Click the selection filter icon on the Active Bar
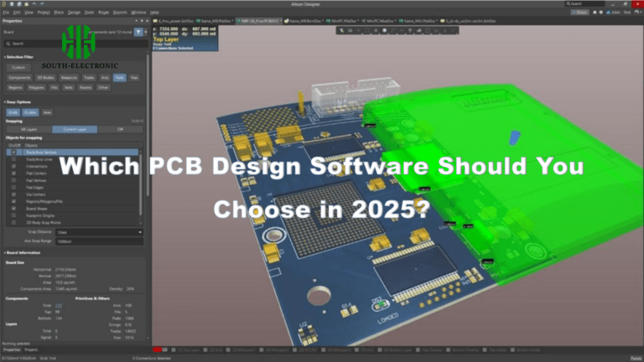Image resolution: width=644 pixels, height=362 pixels. tap(342, 30)
